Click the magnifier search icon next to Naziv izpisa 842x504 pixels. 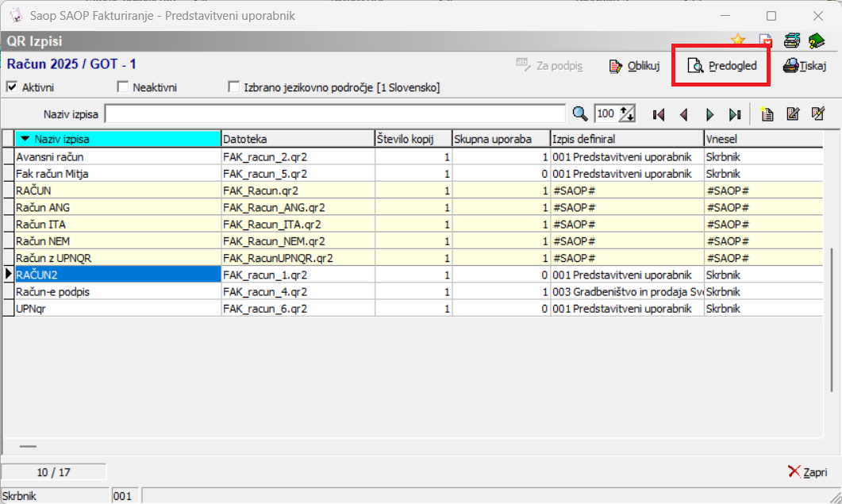coord(579,114)
